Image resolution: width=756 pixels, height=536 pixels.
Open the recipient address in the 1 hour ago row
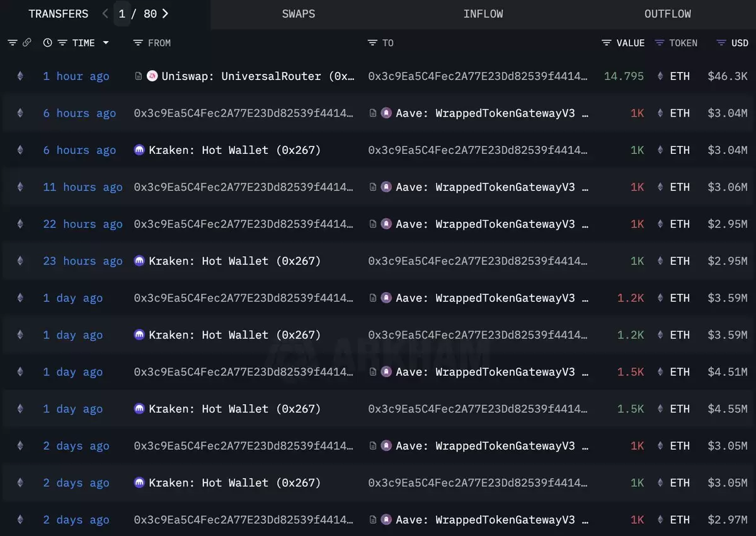point(478,76)
